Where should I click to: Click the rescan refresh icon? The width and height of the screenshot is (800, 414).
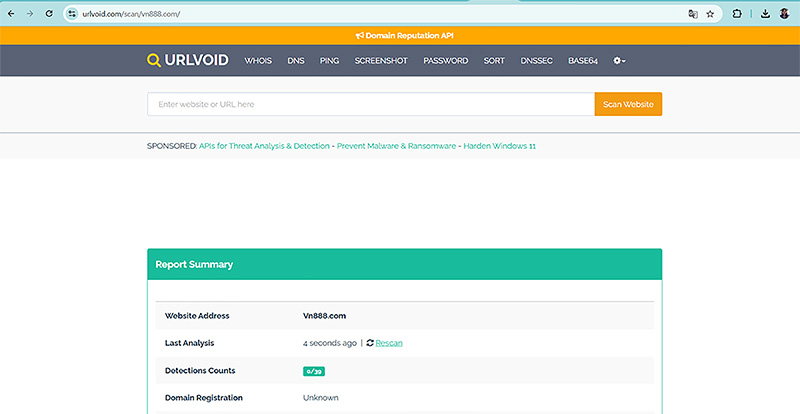[x=370, y=343]
